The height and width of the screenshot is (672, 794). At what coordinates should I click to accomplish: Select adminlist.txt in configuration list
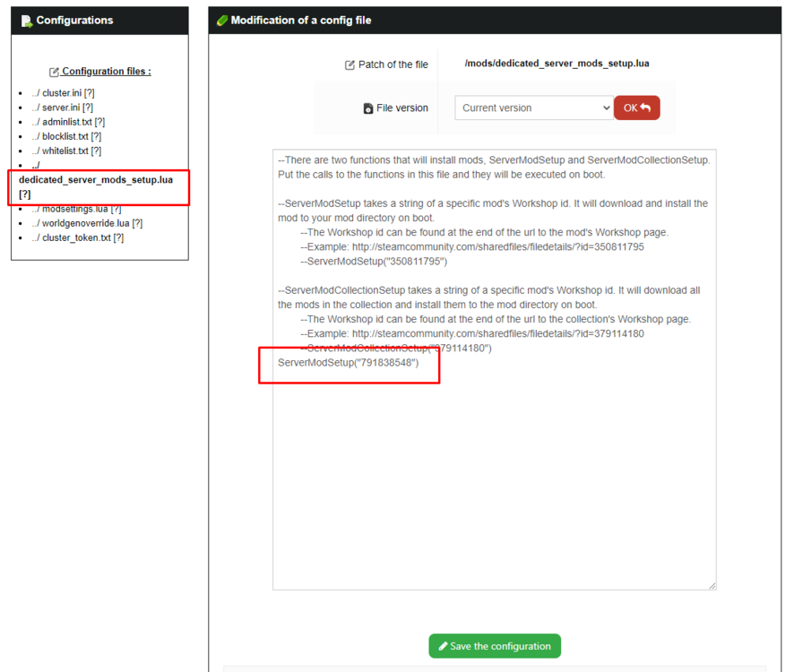[x=68, y=122]
